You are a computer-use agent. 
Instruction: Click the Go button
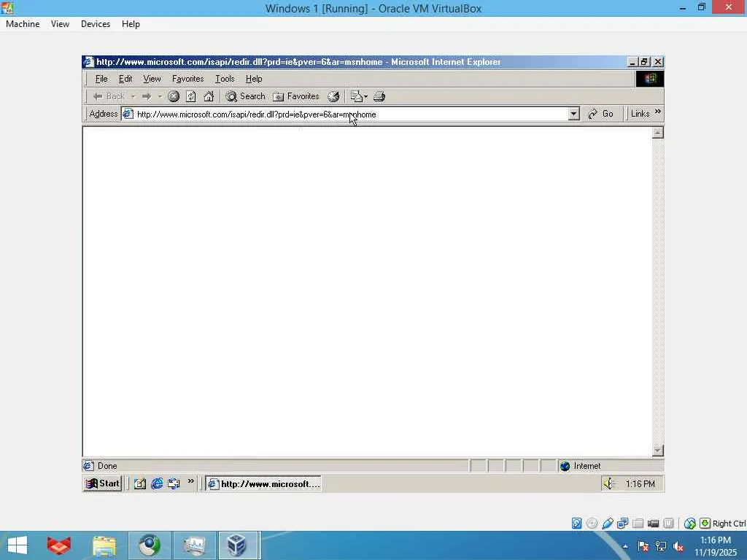601,114
